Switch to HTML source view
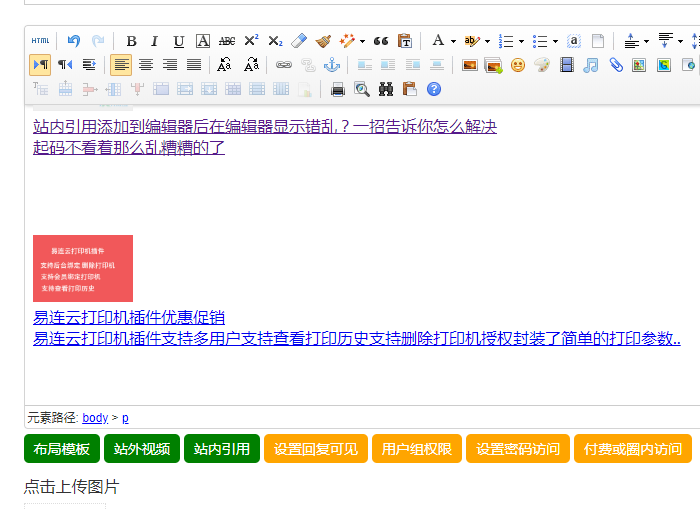This screenshot has height=510, width=700. 40,41
